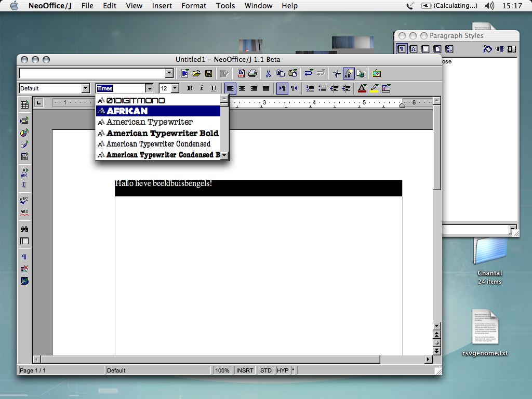The width and height of the screenshot is (532, 399).
Task: Click the INSRT insert mode field in status bar
Action: [x=245, y=370]
